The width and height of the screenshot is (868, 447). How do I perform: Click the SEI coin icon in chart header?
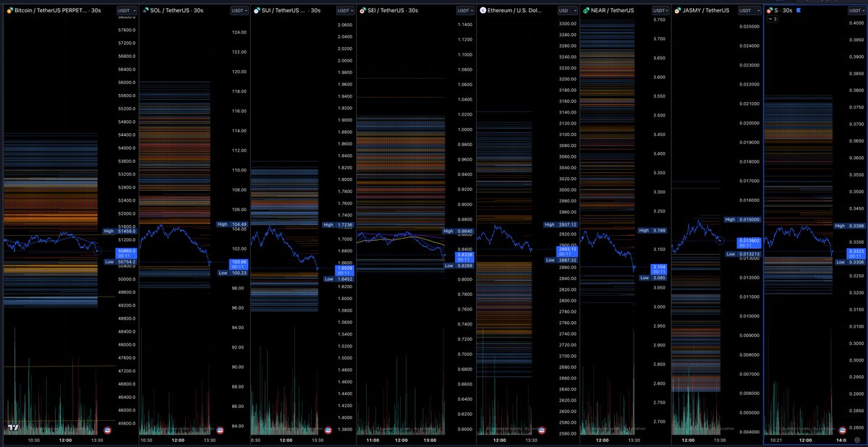[x=364, y=11]
